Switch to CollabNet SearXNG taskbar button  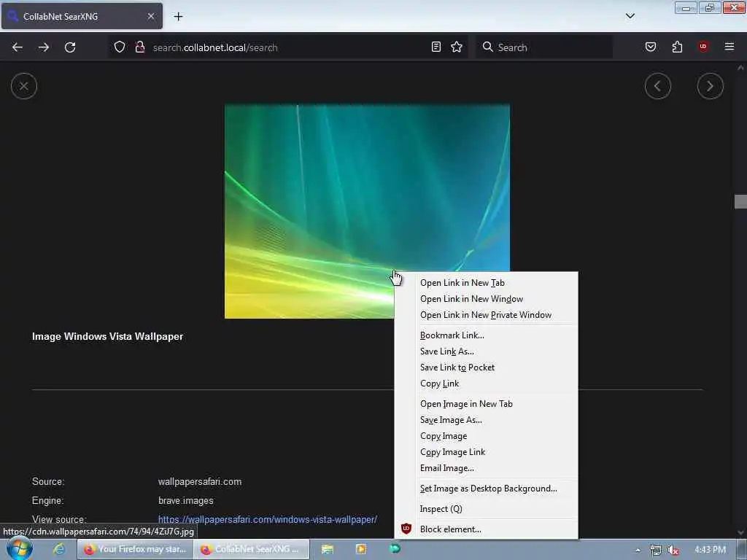click(x=252, y=550)
